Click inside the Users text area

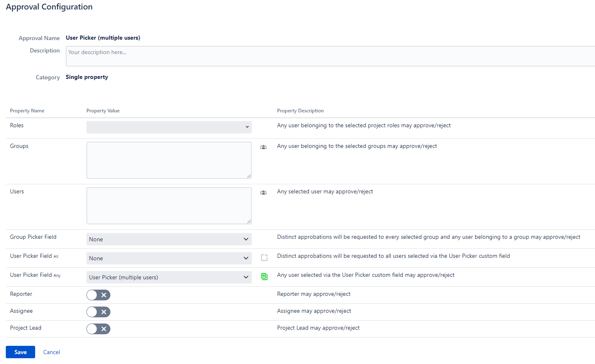tap(169, 206)
